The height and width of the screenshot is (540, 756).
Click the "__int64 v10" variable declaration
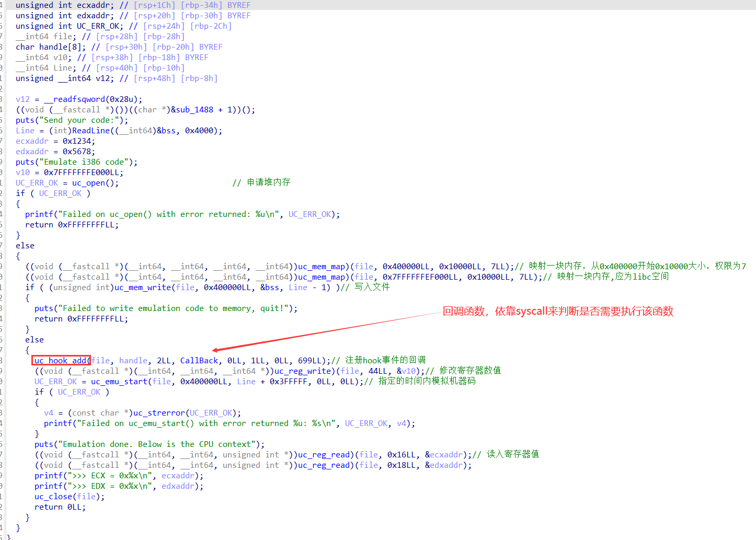pyautogui.click(x=44, y=58)
